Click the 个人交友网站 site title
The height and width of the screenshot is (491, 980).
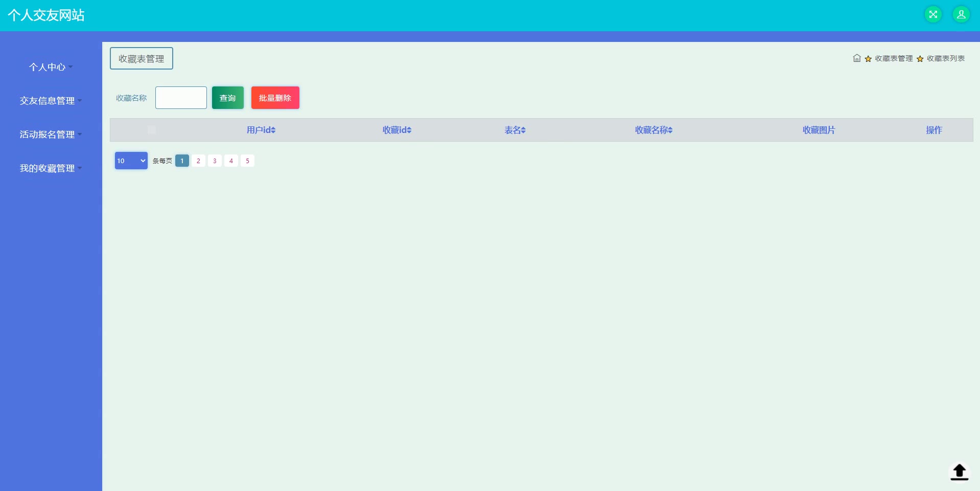[x=46, y=15]
